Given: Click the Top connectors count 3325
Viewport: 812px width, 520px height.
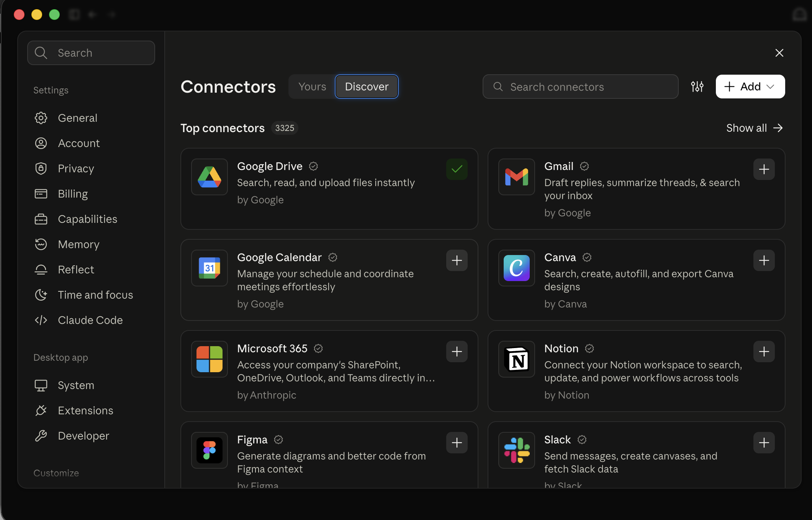Looking at the screenshot, I should pos(285,128).
